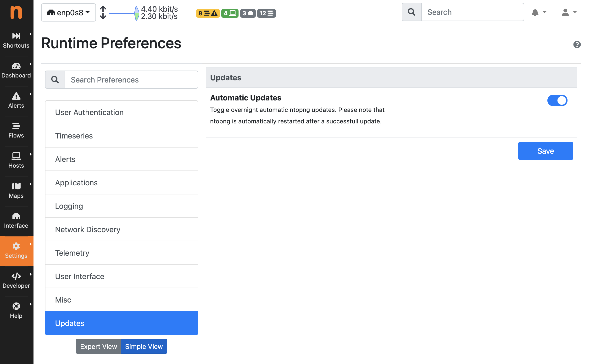Select the Network Discovery preferences tab
The height and width of the screenshot is (364, 590).
121,229
